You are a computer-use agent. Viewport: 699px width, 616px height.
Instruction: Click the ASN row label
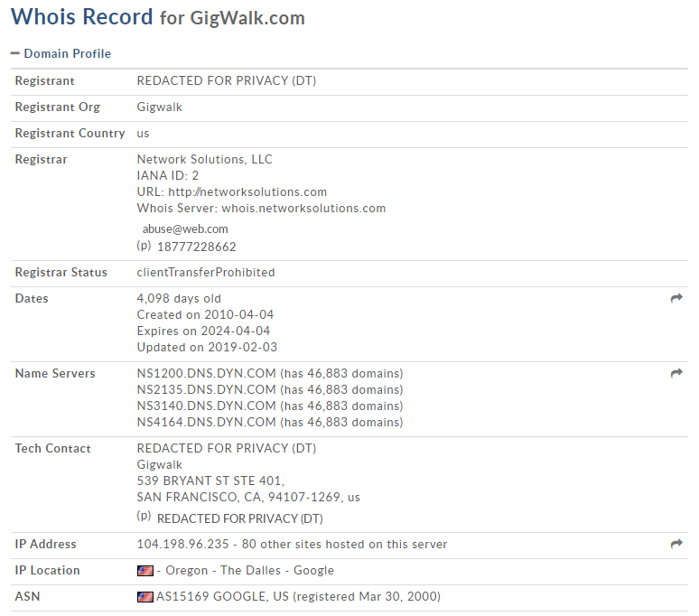pos(28,597)
